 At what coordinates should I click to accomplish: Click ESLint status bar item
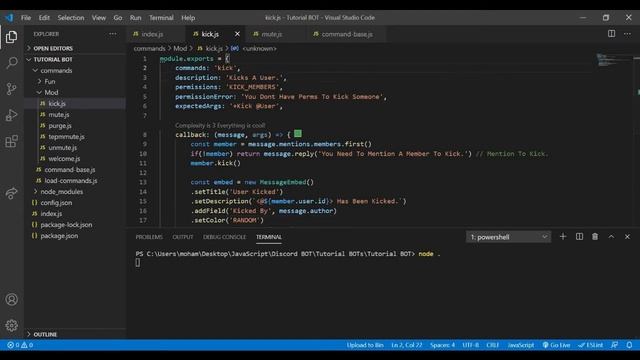click(591, 345)
